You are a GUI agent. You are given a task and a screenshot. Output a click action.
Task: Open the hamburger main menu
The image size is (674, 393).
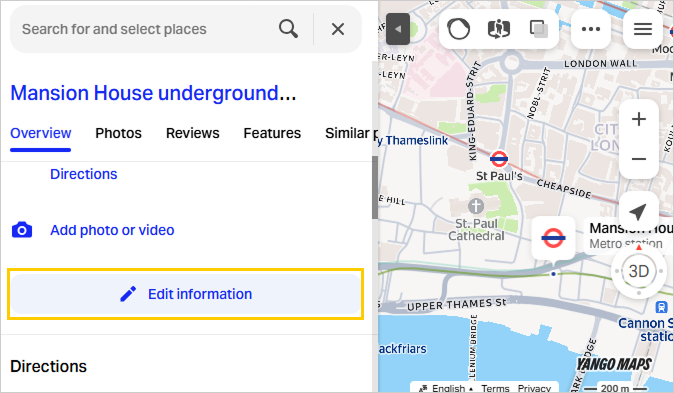pyautogui.click(x=643, y=29)
